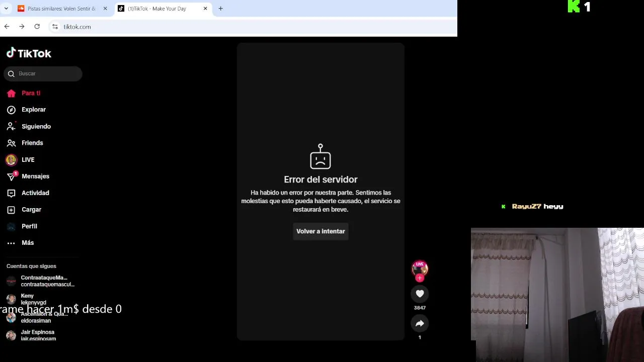This screenshot has height=362, width=644.
Task: Click the share arrow icon
Action: (420, 323)
